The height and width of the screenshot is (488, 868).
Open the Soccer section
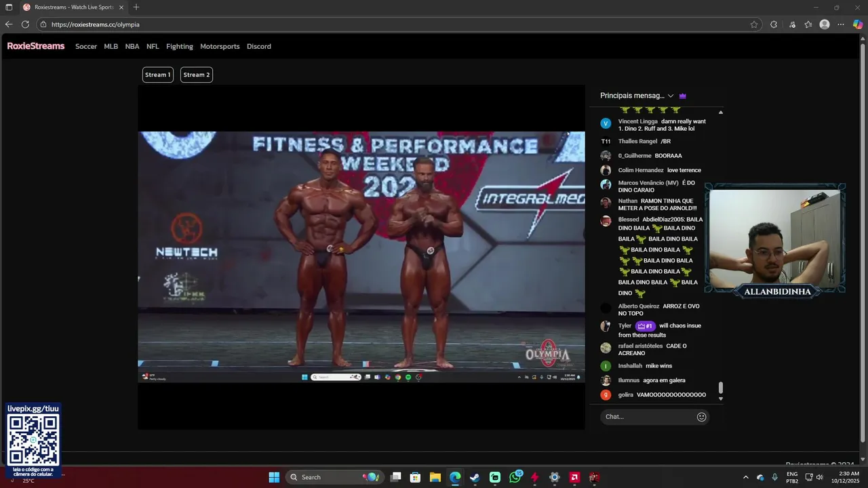pos(86,46)
